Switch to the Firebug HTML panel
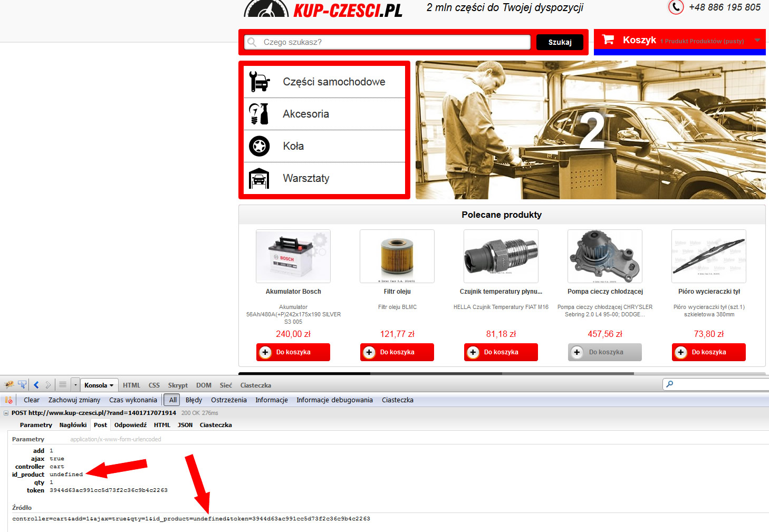Viewport: 769px width, 532px height. click(x=131, y=385)
